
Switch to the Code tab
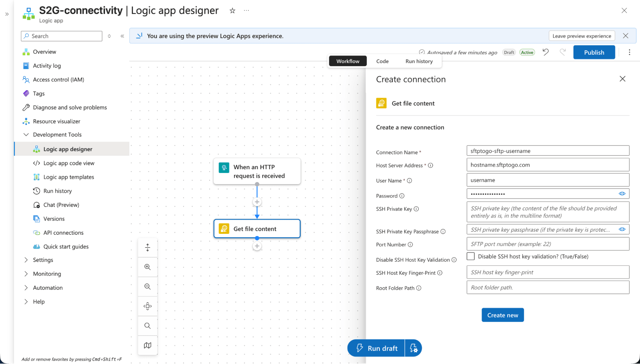click(382, 61)
